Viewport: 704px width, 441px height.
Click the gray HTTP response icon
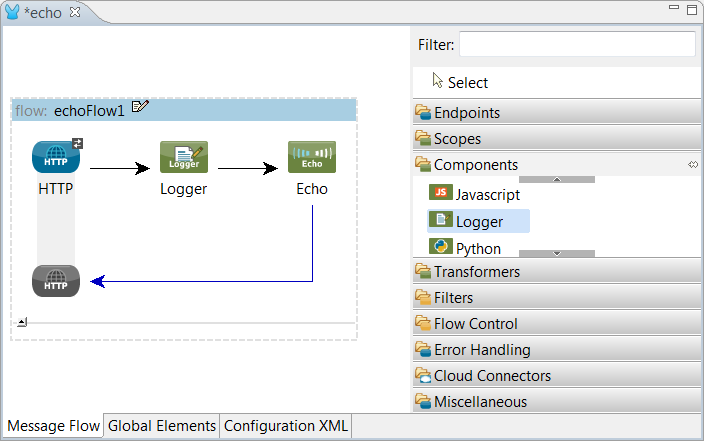[56, 281]
